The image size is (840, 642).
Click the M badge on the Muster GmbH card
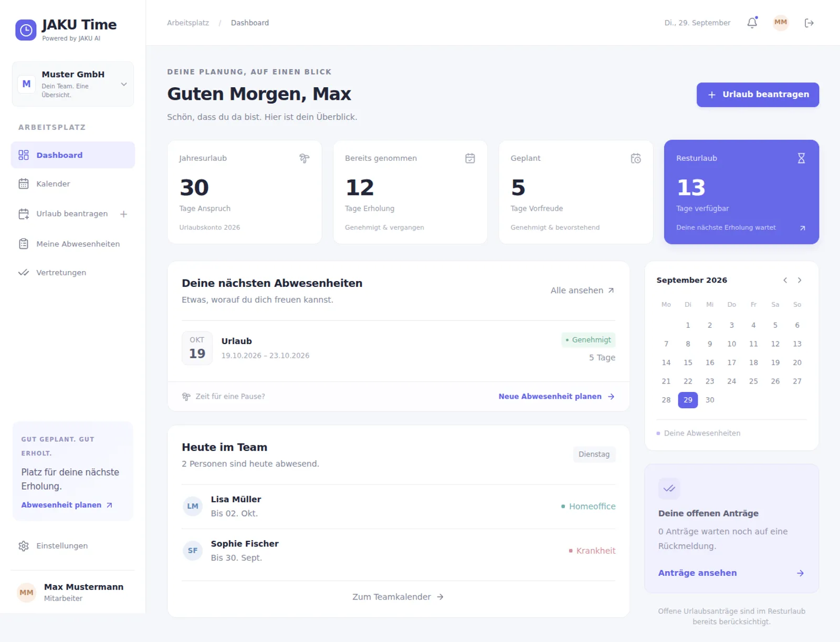pyautogui.click(x=26, y=84)
